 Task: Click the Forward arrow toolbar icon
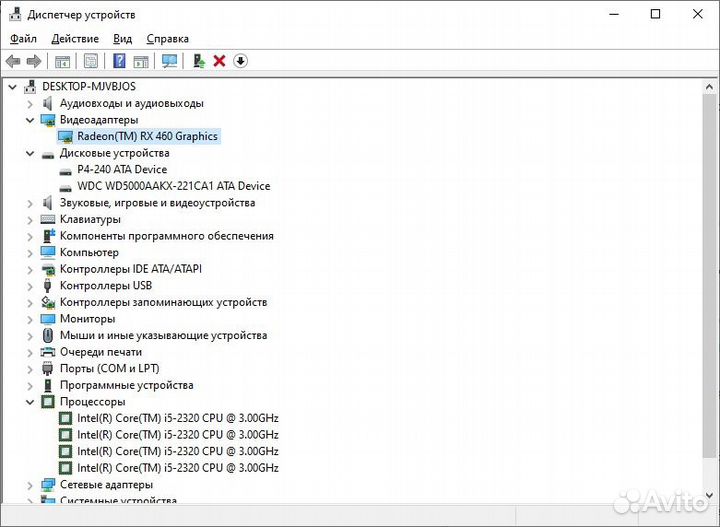pos(34,61)
